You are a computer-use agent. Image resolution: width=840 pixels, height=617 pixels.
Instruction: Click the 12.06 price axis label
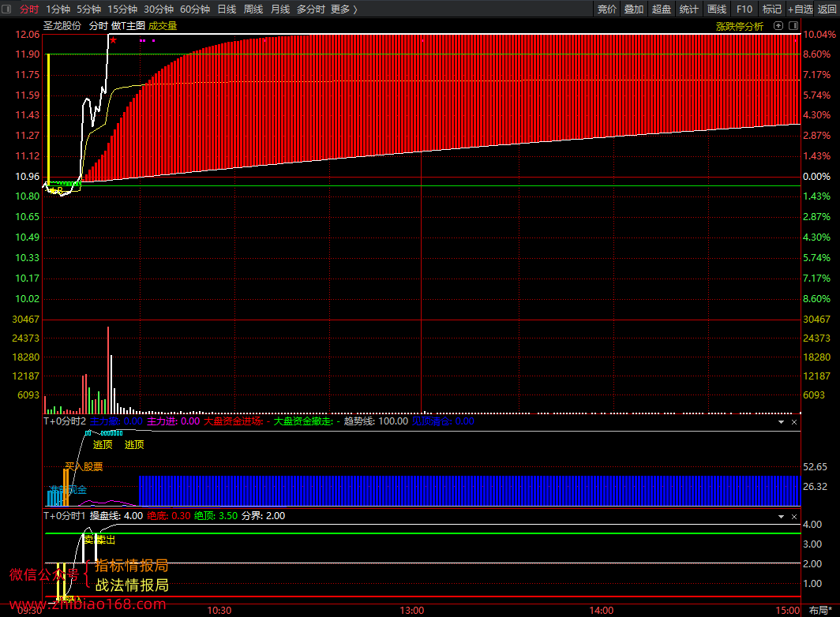[x=28, y=34]
